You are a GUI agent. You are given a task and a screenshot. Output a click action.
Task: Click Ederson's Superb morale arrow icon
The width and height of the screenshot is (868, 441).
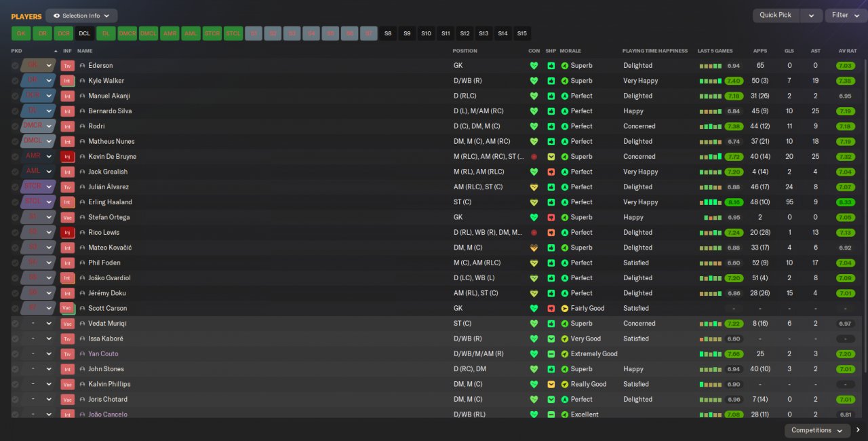click(565, 66)
